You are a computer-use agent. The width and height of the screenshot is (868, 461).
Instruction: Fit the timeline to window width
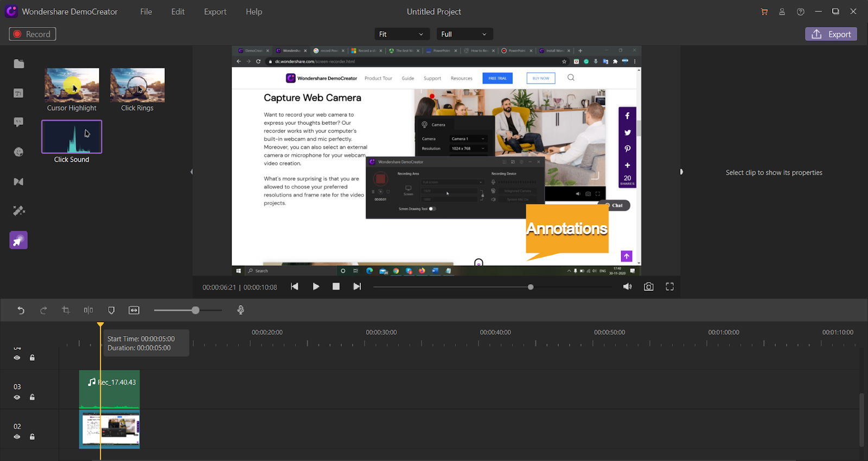click(x=134, y=310)
